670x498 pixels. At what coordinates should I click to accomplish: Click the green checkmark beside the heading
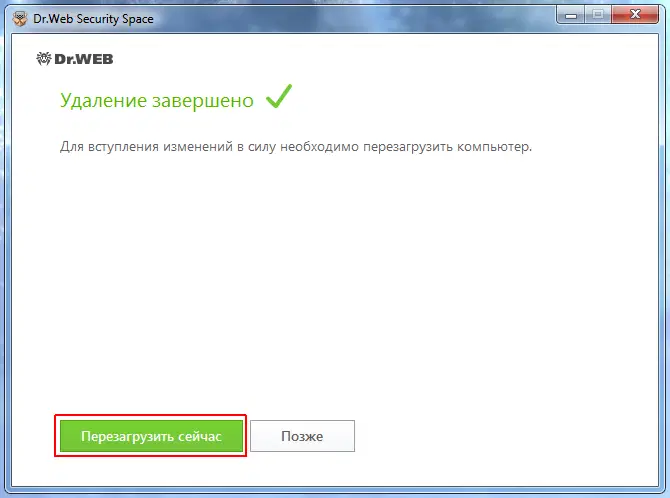tap(279, 96)
